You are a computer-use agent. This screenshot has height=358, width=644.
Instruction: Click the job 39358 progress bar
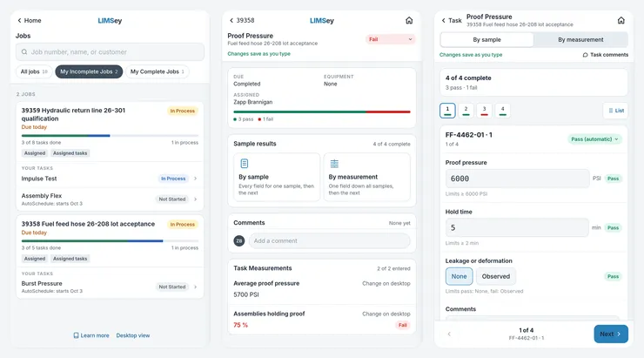tap(110, 241)
